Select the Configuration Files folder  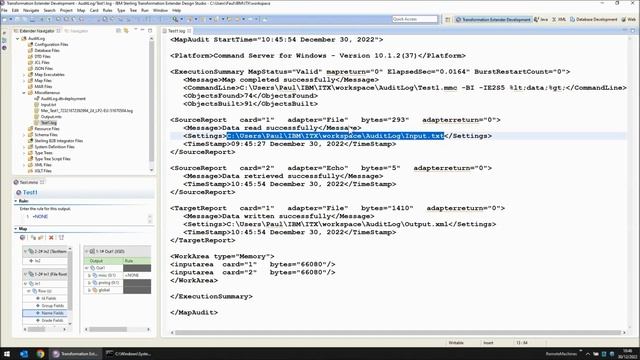pyautogui.click(x=51, y=44)
